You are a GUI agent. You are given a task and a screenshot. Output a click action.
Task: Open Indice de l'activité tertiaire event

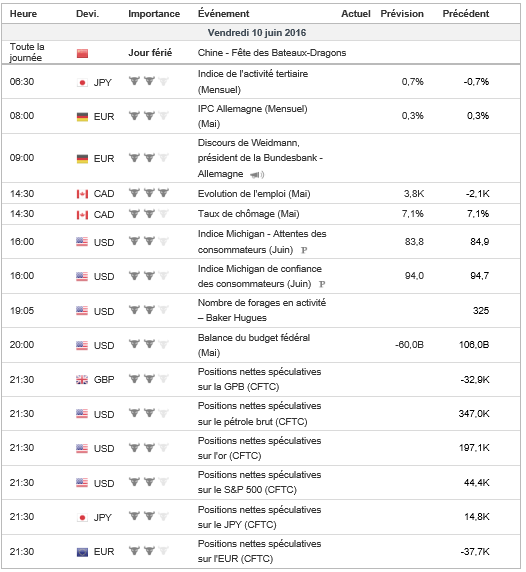tap(253, 82)
